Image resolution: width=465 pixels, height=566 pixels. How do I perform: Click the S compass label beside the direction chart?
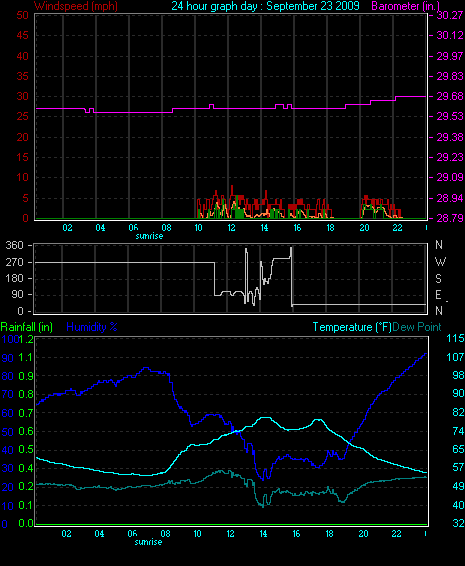[438, 279]
